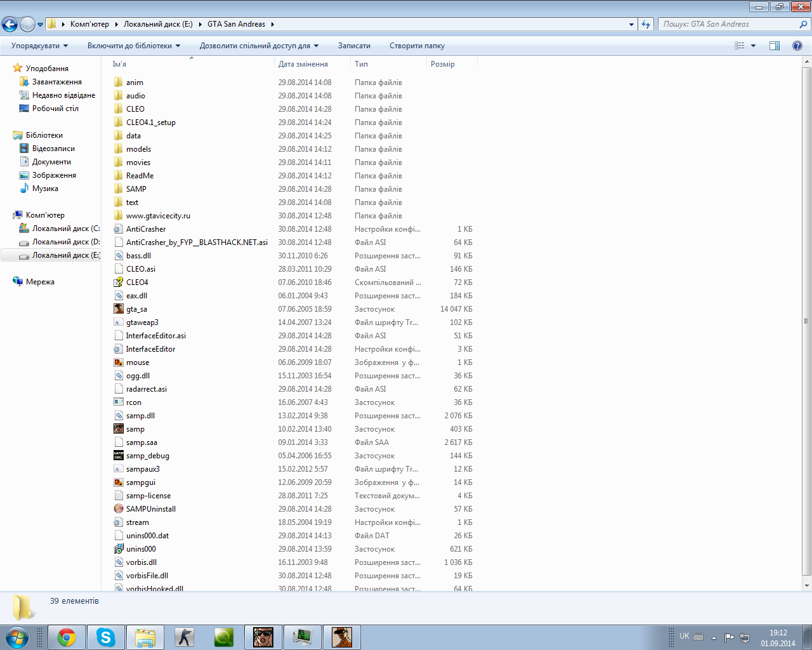Open Робочий стіл from favorites
Viewport: 812px width, 650px height.
click(x=55, y=109)
